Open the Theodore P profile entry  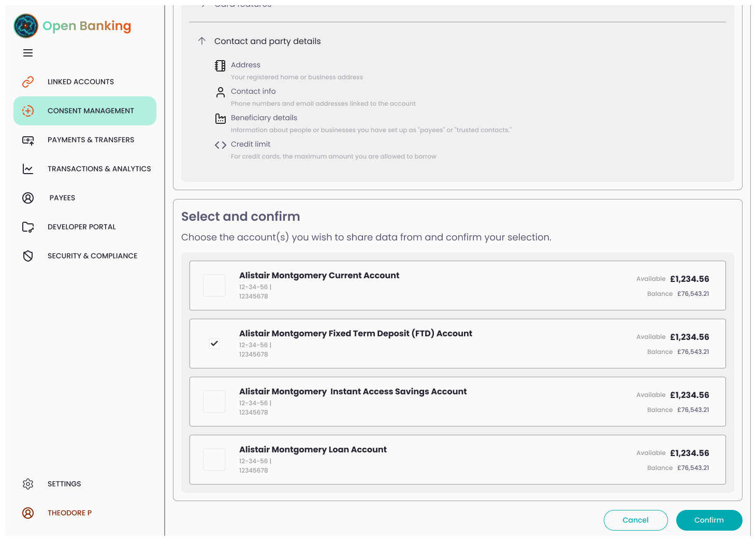coord(69,512)
